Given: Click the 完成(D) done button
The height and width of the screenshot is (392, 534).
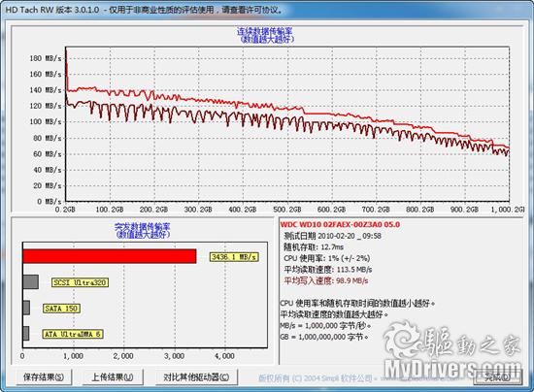Looking at the screenshot, I should click(x=497, y=377).
